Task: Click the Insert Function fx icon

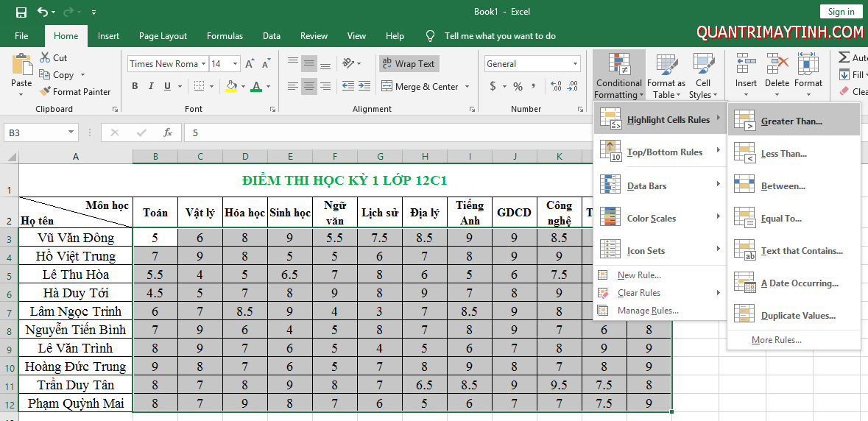Action: click(168, 132)
